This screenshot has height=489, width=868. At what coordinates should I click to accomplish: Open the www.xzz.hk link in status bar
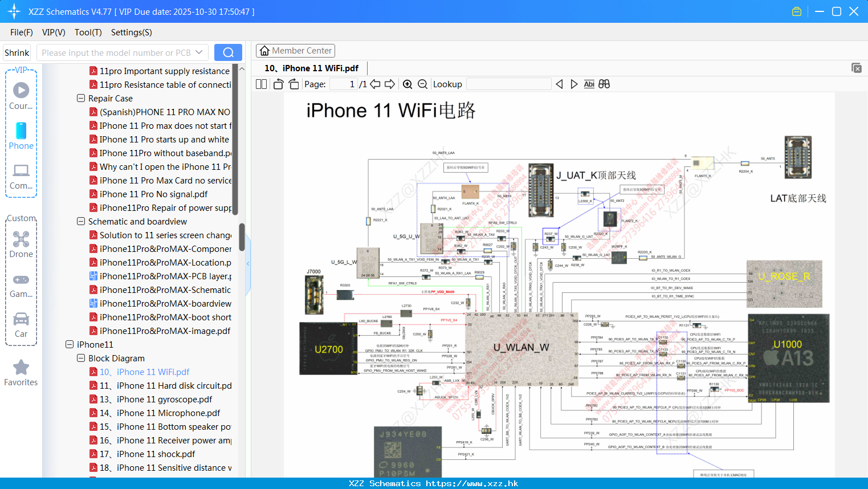[472, 483]
